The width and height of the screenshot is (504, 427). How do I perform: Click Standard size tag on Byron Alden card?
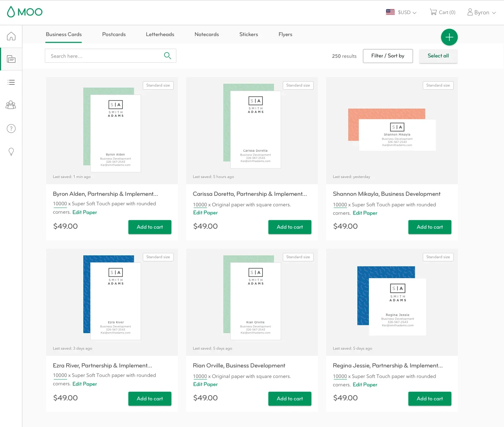[x=158, y=85]
